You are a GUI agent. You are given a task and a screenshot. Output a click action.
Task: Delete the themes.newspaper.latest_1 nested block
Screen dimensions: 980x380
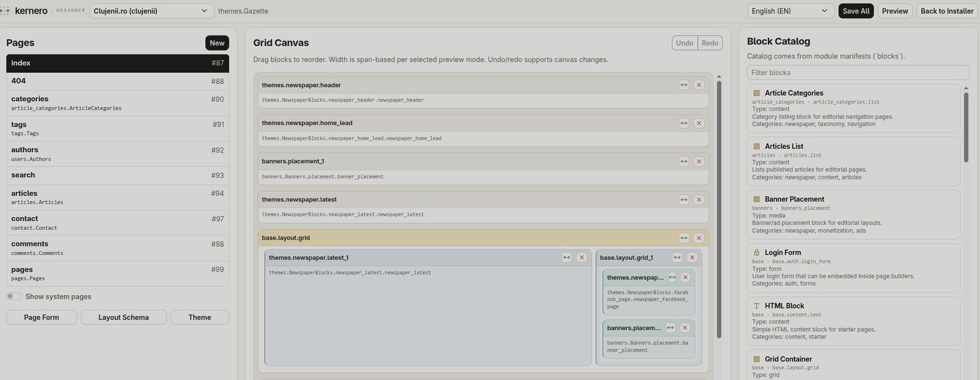click(582, 257)
